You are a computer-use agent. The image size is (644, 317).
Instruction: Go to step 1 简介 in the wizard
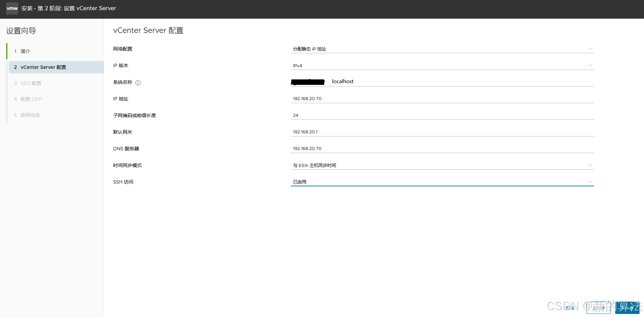point(56,51)
